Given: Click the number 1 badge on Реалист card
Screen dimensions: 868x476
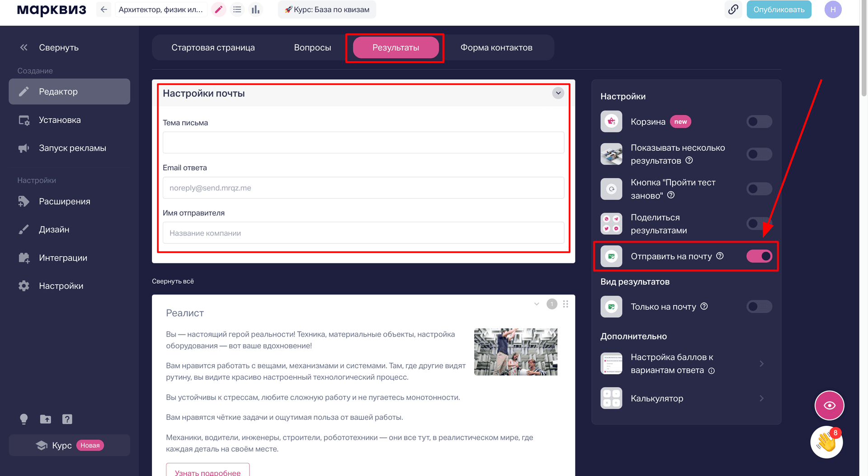Looking at the screenshot, I should (x=552, y=304).
